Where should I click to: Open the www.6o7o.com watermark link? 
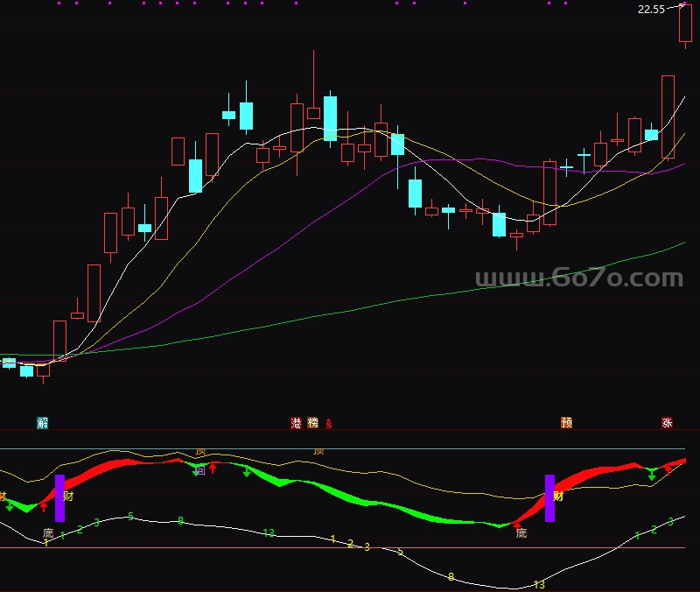578,278
